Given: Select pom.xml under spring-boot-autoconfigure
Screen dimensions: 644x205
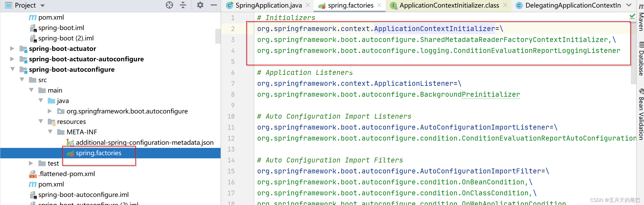Looking at the screenshot, I should (x=51, y=184).
